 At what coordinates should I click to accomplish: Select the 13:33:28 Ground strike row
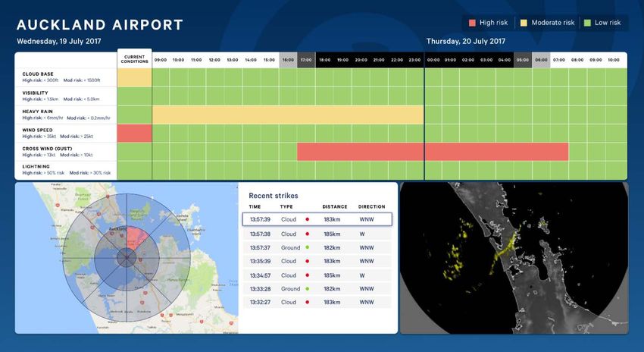pos(317,289)
